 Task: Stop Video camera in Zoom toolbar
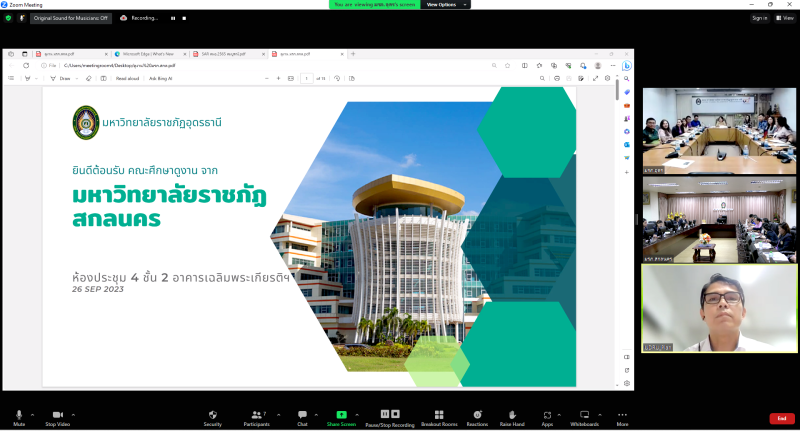[x=57, y=415]
